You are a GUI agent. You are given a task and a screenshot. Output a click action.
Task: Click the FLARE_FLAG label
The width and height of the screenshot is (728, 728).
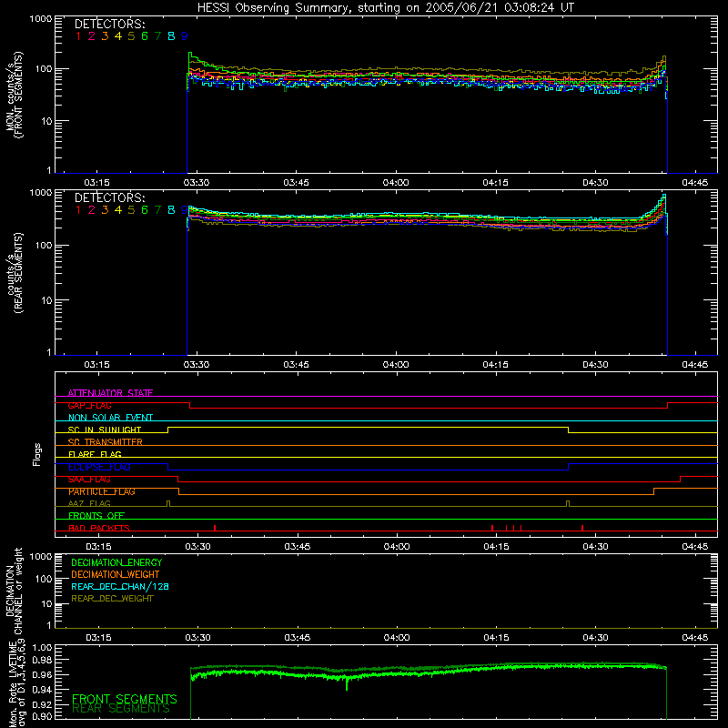click(95, 454)
